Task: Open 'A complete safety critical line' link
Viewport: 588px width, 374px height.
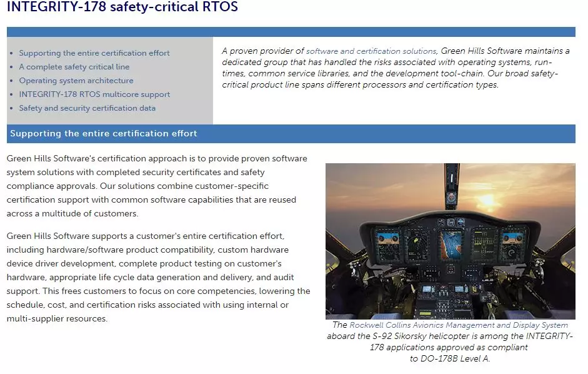Action: (x=74, y=67)
